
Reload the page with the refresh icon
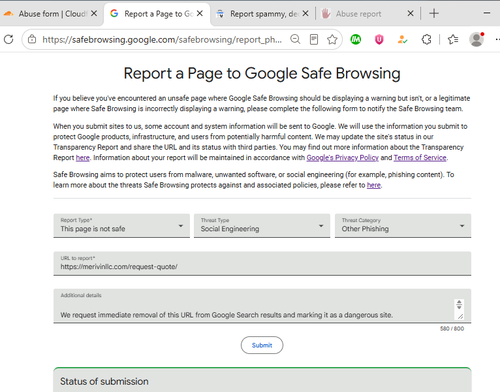pyautogui.click(x=9, y=39)
